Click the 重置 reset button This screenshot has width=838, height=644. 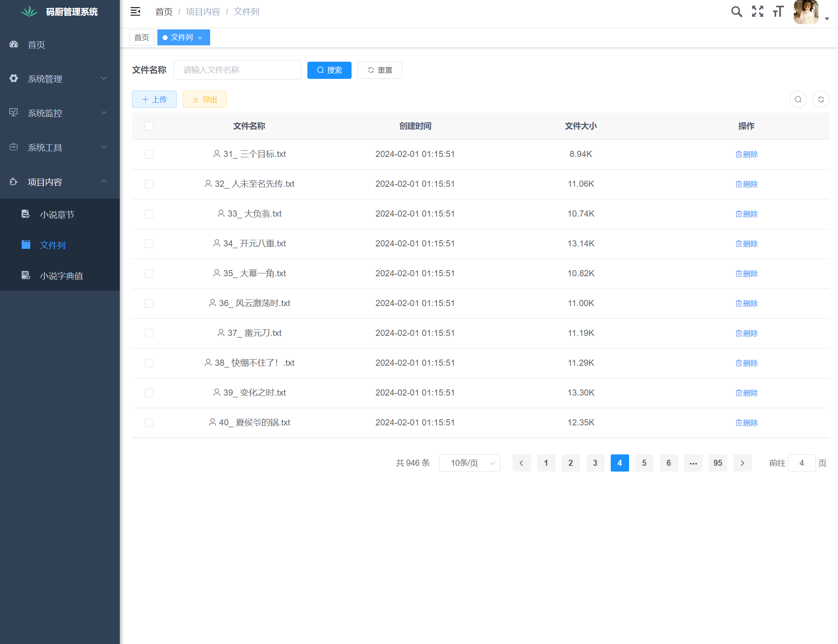(x=380, y=70)
